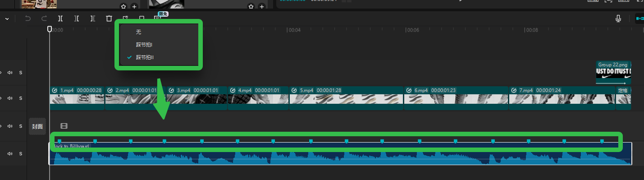Favorite the second media thumbnail with star
The image size is (644, 180).
tap(251, 6)
